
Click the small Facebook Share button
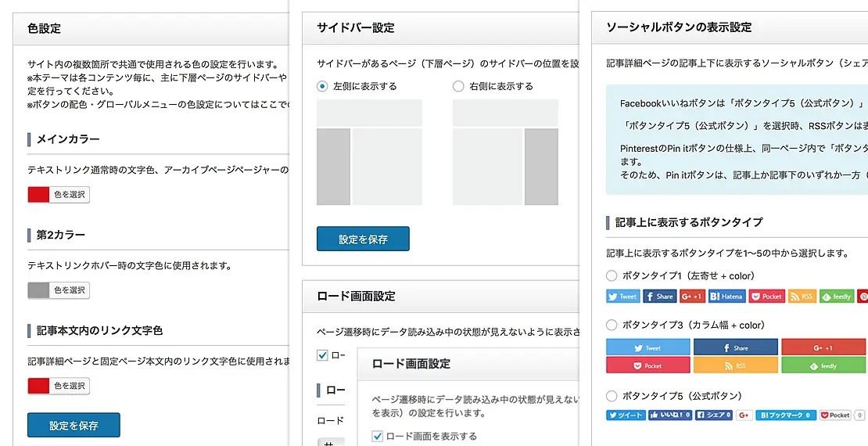point(659,297)
